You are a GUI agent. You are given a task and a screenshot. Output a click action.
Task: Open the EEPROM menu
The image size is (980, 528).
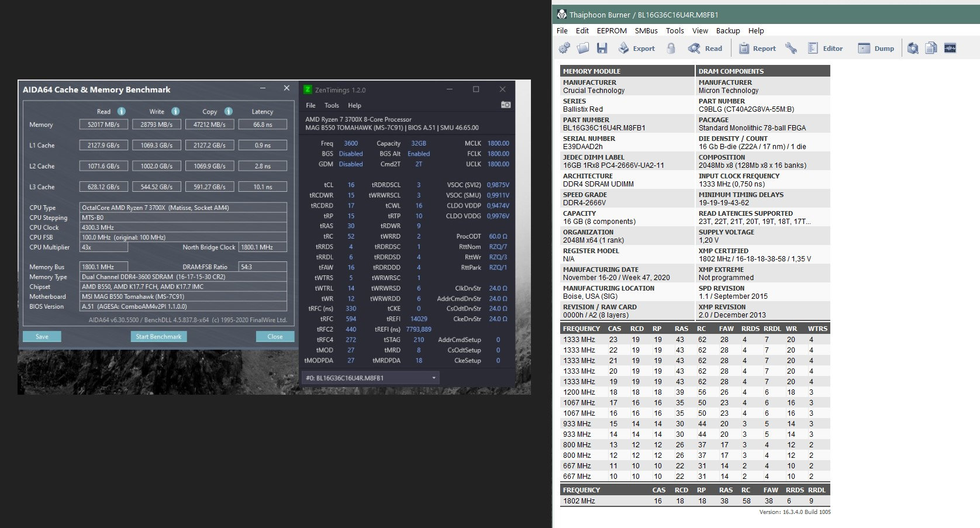(x=611, y=31)
